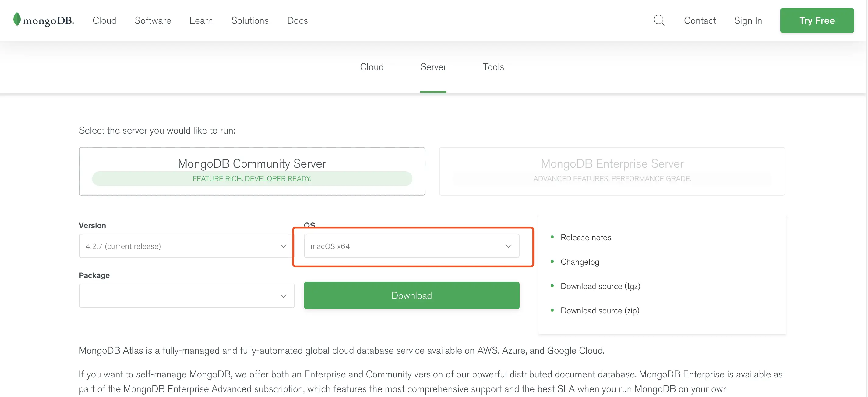Click the Try Free button

[x=817, y=20]
